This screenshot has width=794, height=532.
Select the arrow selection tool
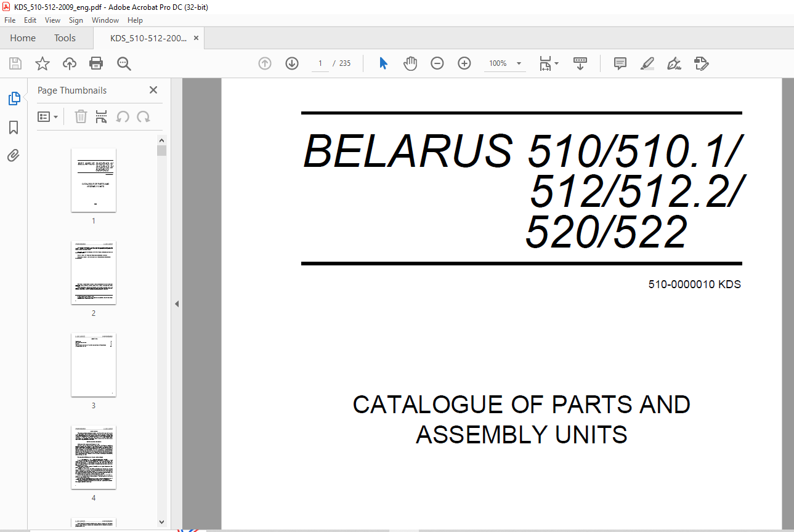point(383,63)
